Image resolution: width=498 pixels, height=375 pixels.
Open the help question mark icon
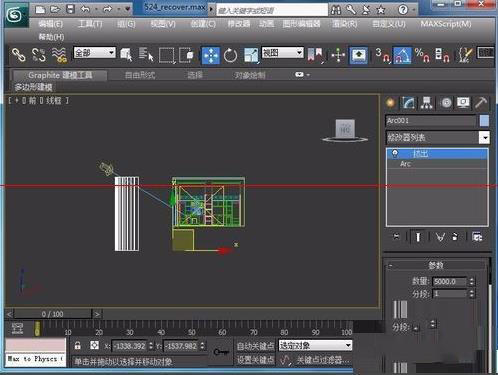point(403,10)
